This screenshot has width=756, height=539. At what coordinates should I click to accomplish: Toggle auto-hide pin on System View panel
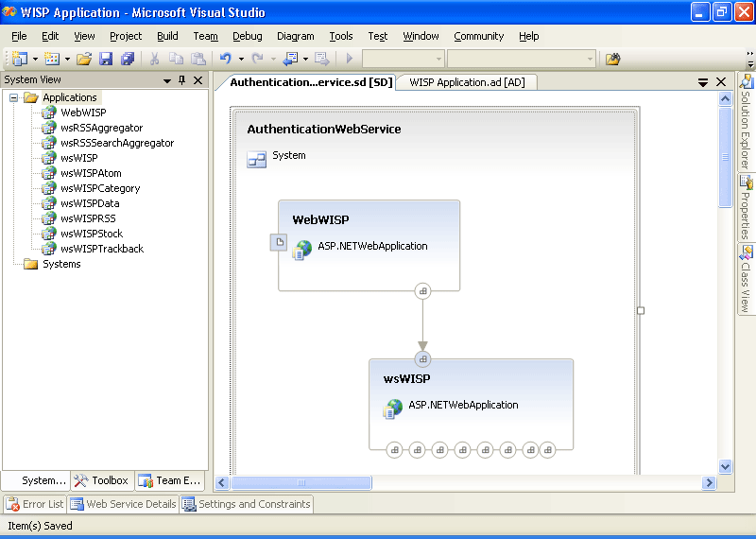coord(182,80)
